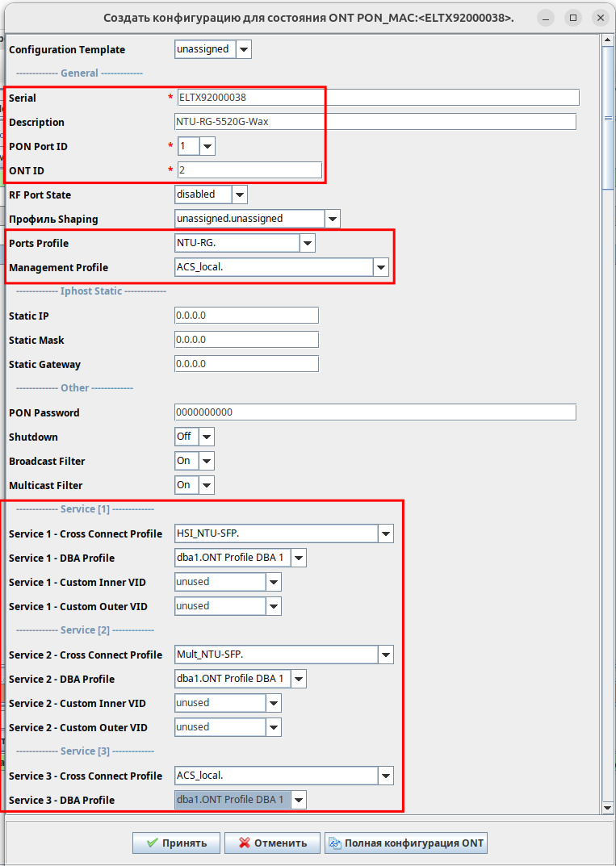616x866 pixels.
Task: Click the Serial input field
Action: point(379,97)
